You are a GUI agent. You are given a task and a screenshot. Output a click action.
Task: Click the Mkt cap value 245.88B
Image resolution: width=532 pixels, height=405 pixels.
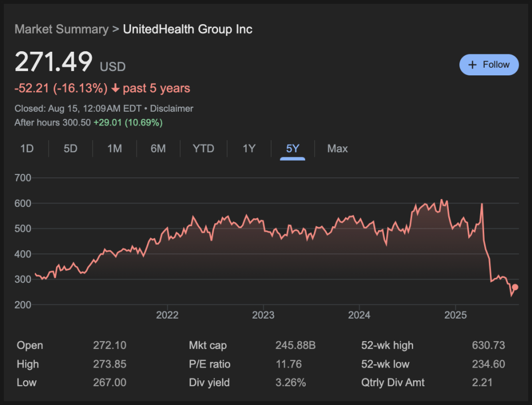click(x=296, y=346)
